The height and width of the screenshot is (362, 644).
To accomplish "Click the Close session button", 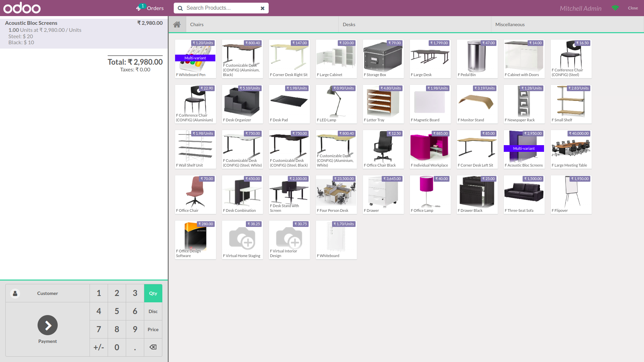I will pyautogui.click(x=633, y=8).
